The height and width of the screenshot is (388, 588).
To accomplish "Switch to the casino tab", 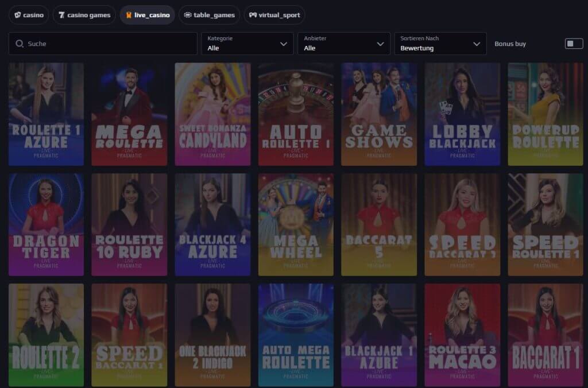I will coord(29,15).
